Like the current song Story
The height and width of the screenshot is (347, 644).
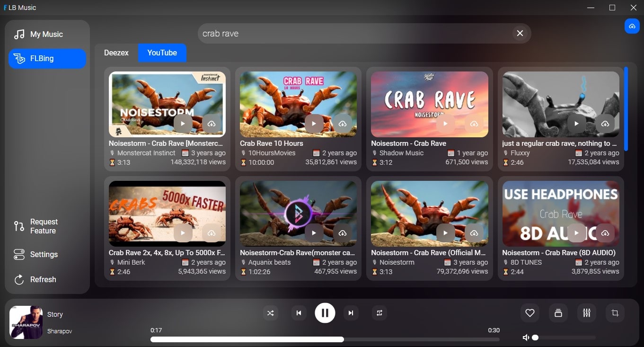(530, 313)
